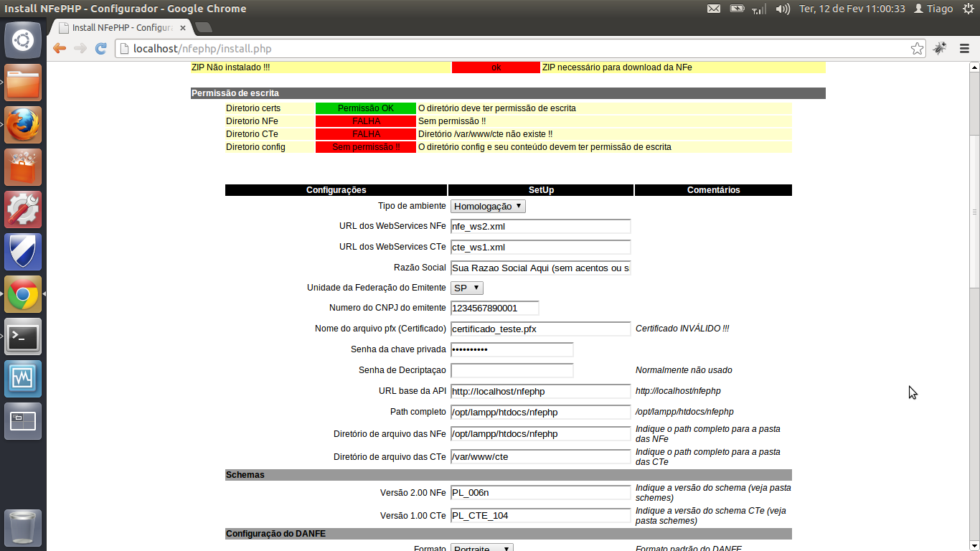Edit Versão 1.00 CTe schema field
This screenshot has height=551, width=980.
pyautogui.click(x=540, y=516)
